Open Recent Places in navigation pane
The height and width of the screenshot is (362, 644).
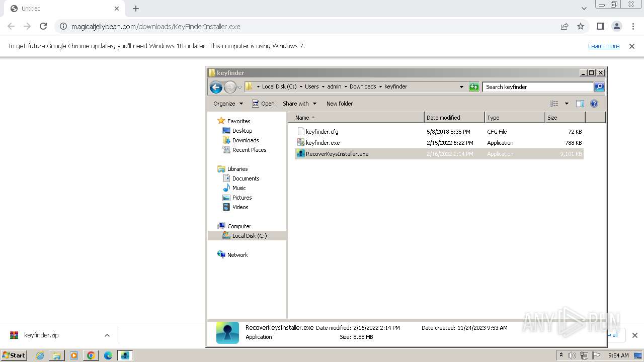(249, 150)
